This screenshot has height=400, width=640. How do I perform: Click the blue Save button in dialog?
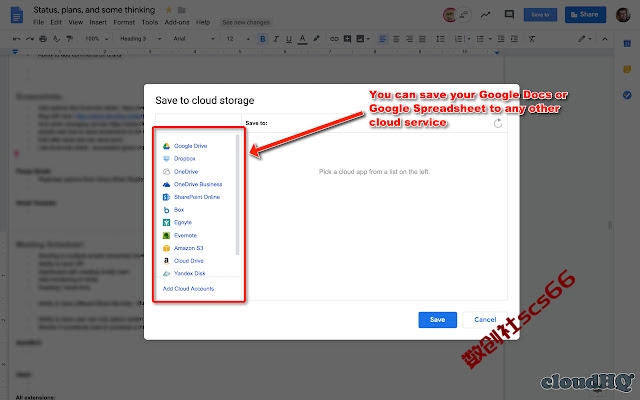pyautogui.click(x=437, y=320)
